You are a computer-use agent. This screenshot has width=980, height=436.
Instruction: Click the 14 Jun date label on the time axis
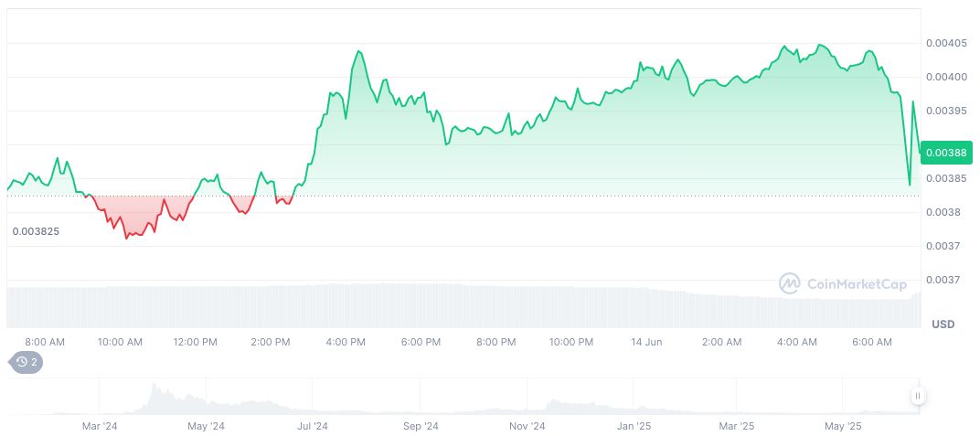(646, 342)
